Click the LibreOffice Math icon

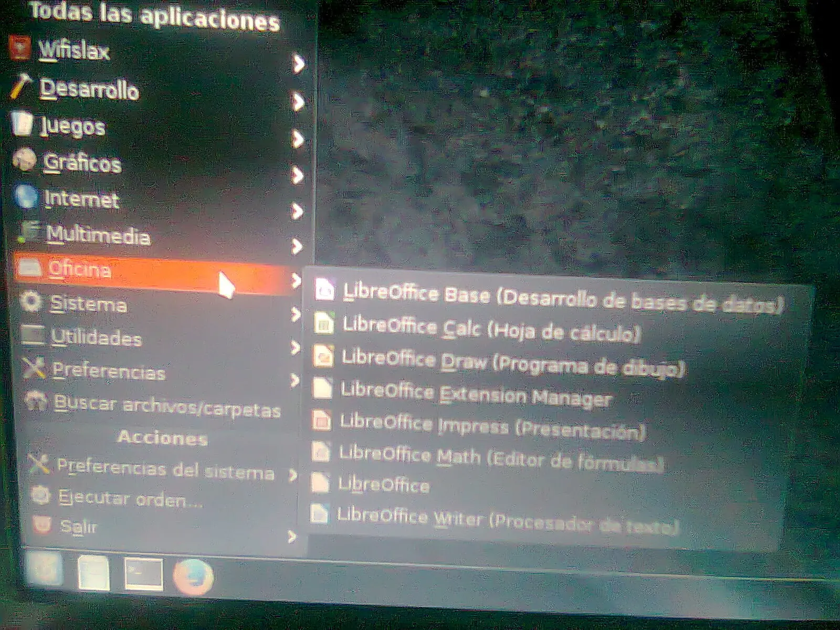[321, 451]
